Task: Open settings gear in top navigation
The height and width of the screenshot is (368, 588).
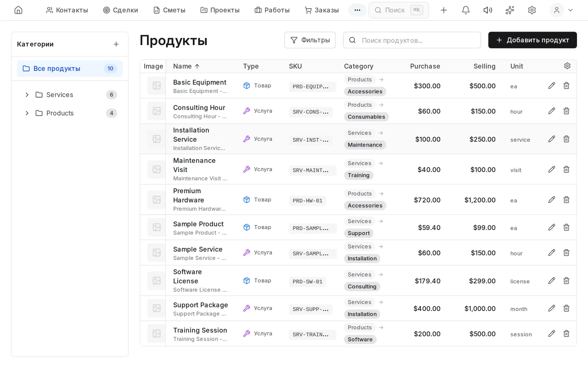Action: 532,10
